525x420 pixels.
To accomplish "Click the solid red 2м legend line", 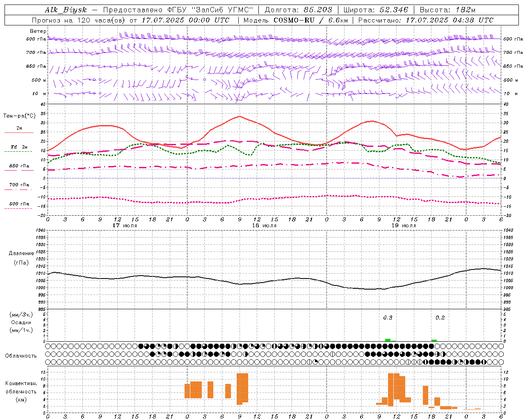I will pyautogui.click(x=19, y=133).
